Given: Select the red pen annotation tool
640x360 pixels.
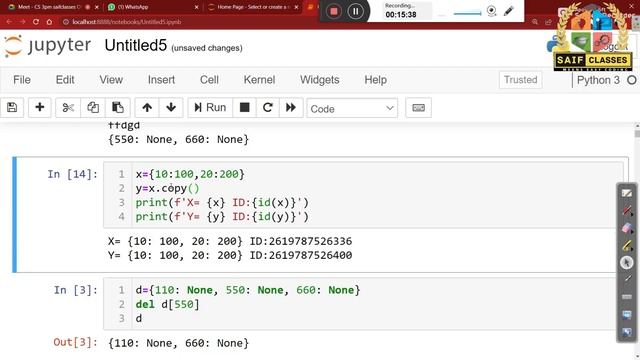Looking at the screenshot, I should (627, 211).
